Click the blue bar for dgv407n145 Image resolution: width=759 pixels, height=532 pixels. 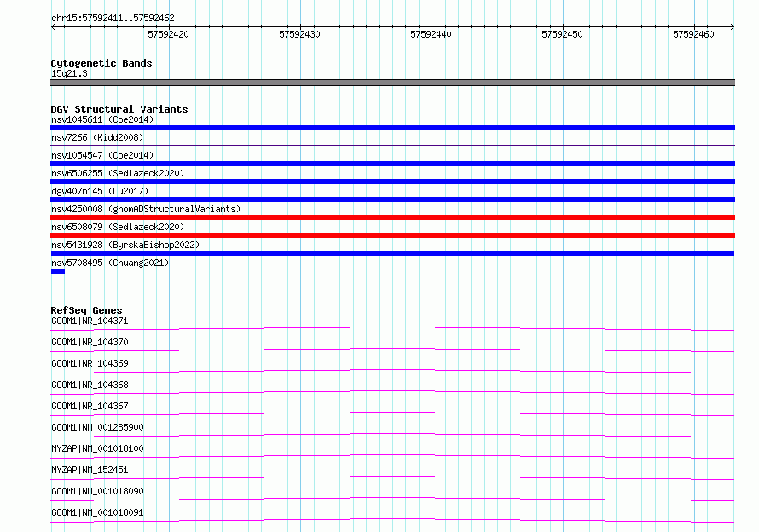pyautogui.click(x=392, y=199)
